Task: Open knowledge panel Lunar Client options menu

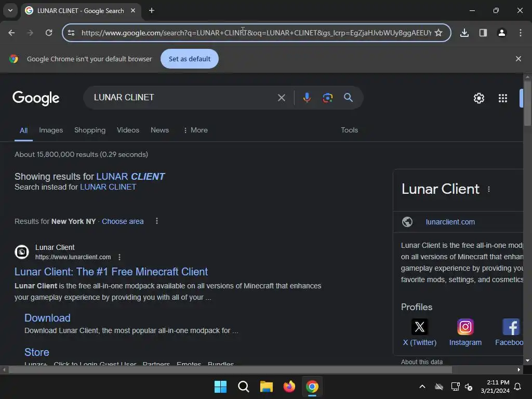Action: (x=488, y=189)
